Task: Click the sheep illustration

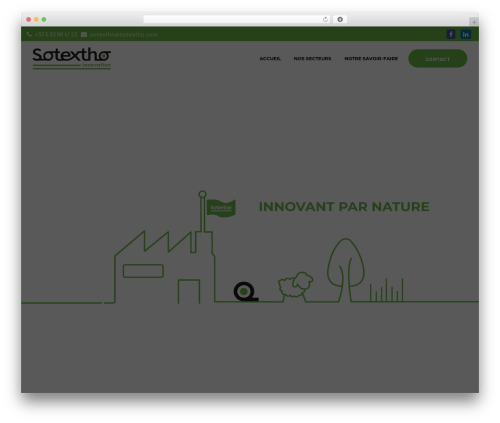Action: click(x=295, y=285)
